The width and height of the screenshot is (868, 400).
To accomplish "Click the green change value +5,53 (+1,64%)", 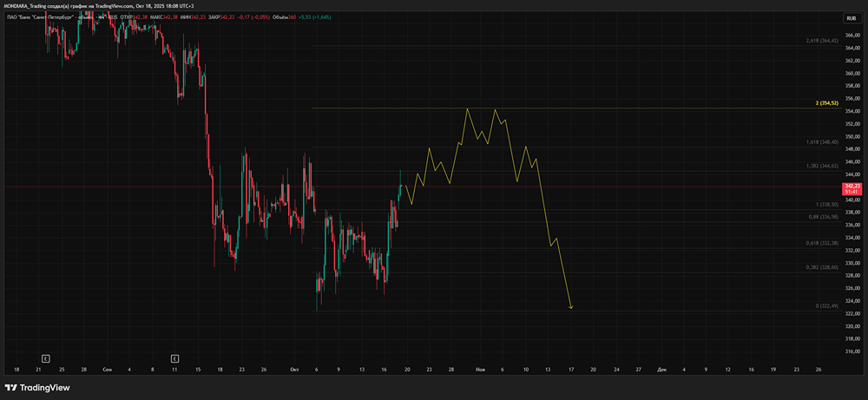I will coord(315,17).
